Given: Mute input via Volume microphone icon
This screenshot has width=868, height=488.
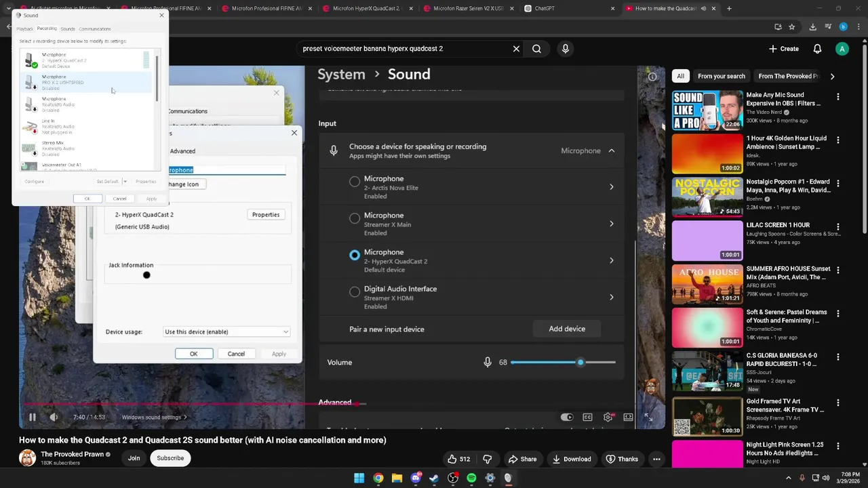Looking at the screenshot, I should coord(487,363).
